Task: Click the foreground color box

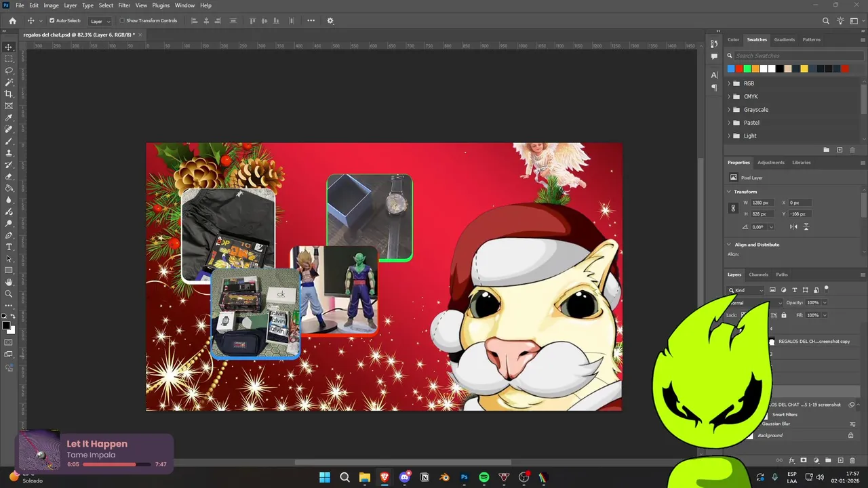Action: tap(6, 326)
